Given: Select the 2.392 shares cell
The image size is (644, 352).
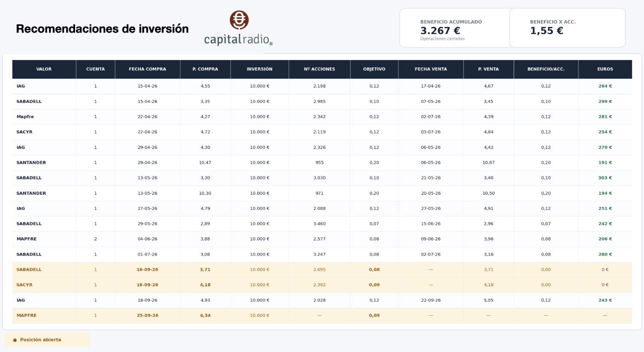Looking at the screenshot, I should click(319, 285).
